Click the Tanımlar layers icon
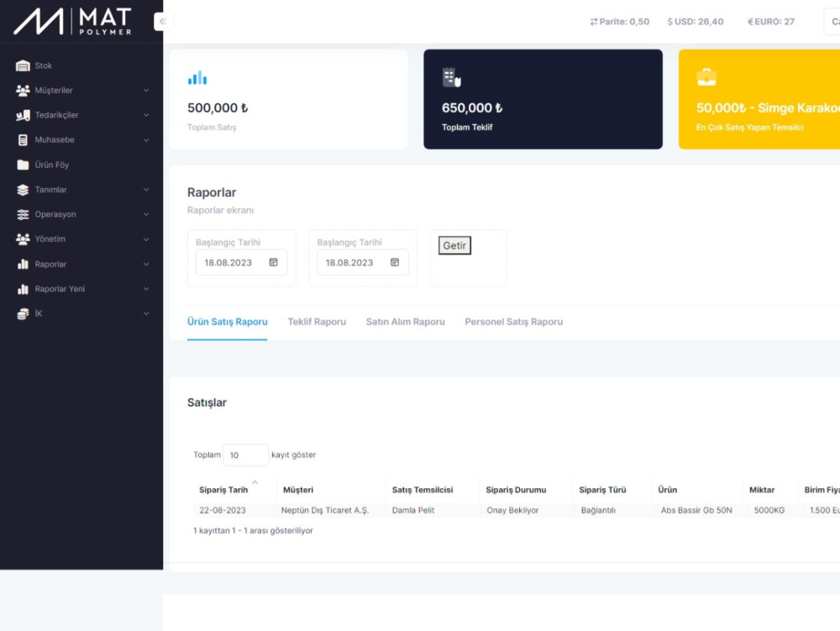 (23, 190)
